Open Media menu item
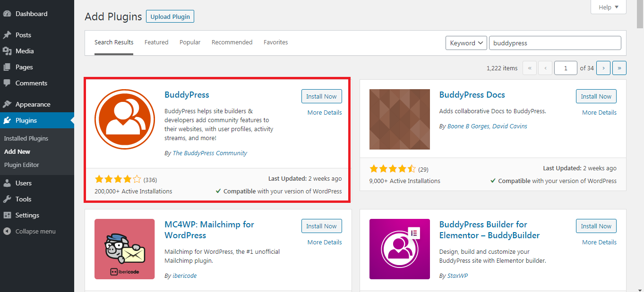Viewport: 644px width, 292px height. [x=37, y=51]
